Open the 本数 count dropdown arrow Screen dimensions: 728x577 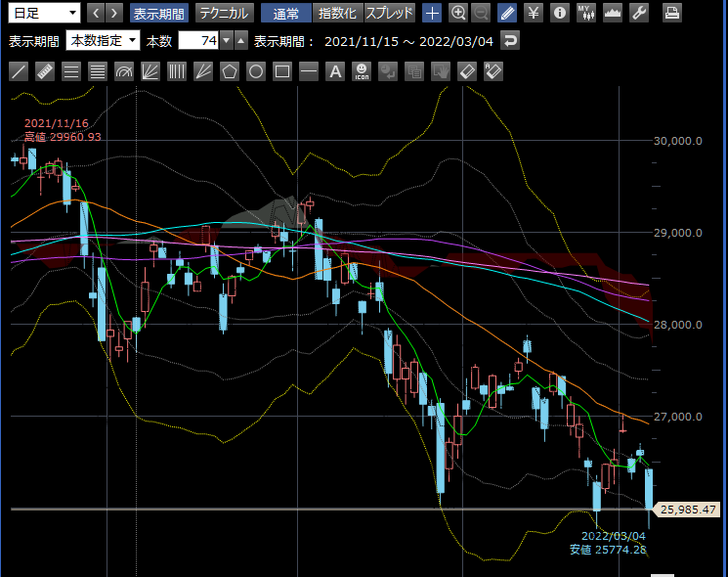click(x=227, y=41)
